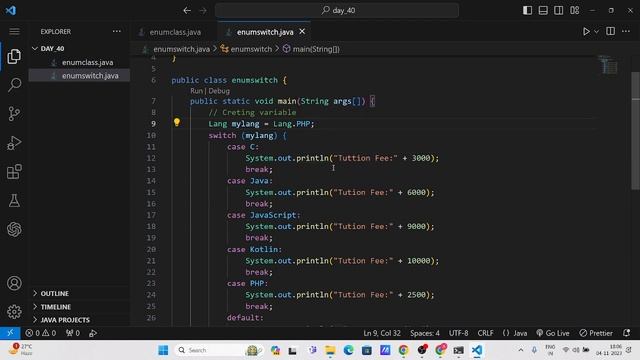Open the Windows Start button
The width and height of the screenshot is (640, 360).
tap(163, 350)
